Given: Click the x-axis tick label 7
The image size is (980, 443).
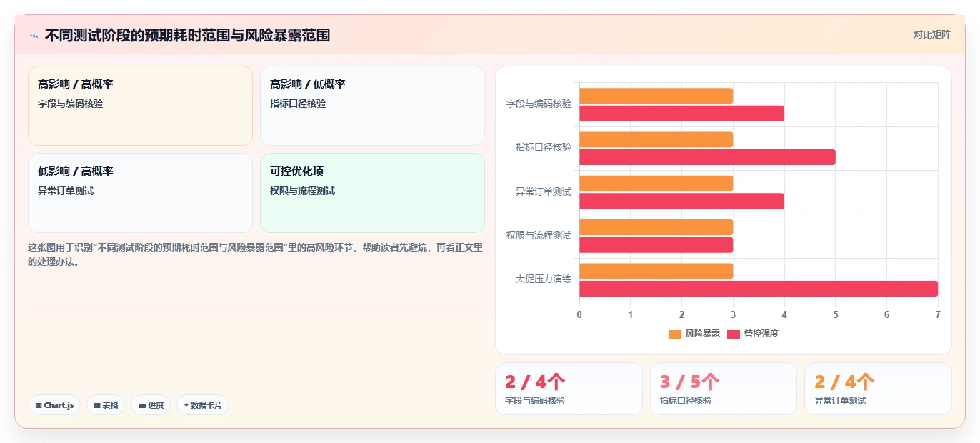Looking at the screenshot, I should [x=938, y=315].
